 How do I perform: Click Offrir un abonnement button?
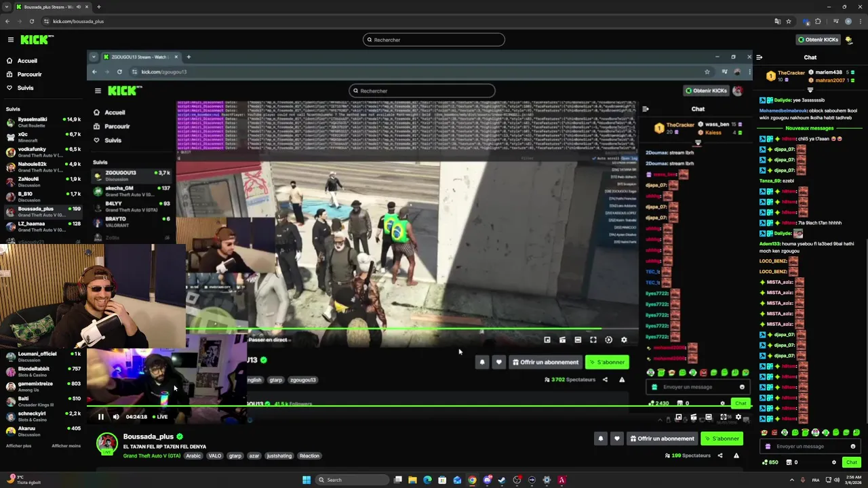pyautogui.click(x=661, y=439)
